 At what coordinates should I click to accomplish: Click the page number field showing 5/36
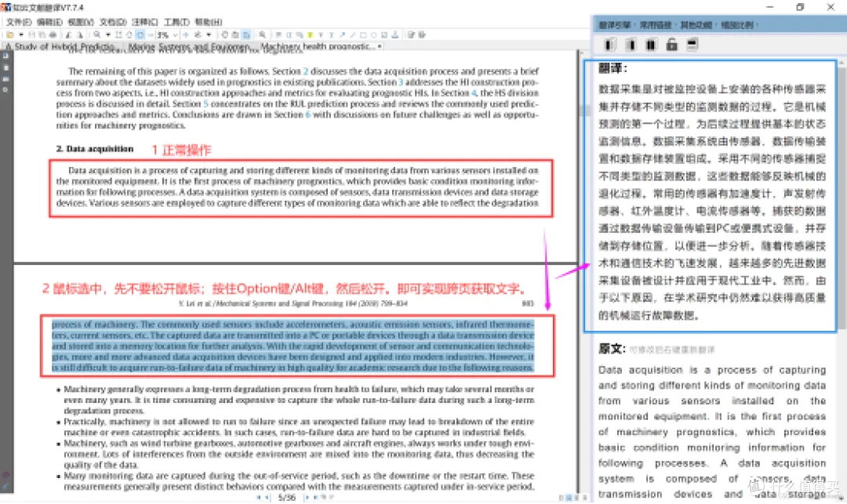point(287,498)
